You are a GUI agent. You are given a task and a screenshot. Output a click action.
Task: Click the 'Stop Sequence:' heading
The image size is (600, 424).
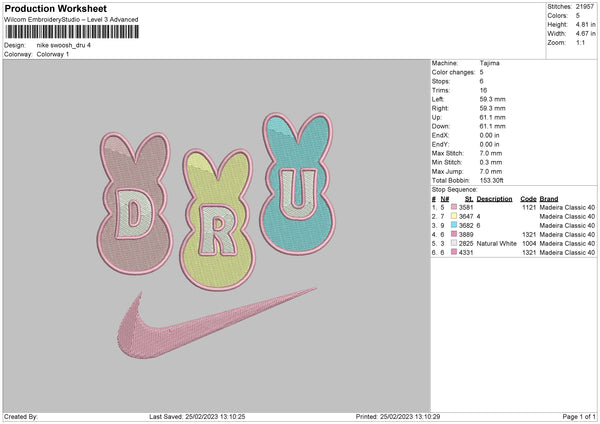coord(455,190)
